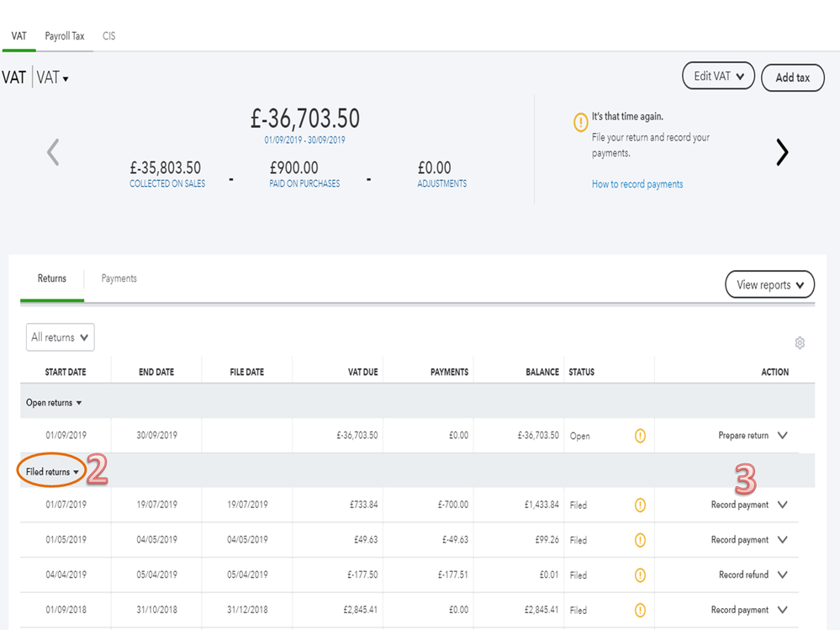Screen dimensions: 840x630
Task: Click the end date 19/07/2019 cell
Action: [157, 505]
